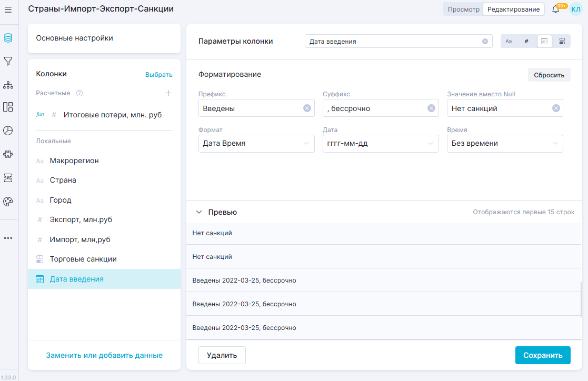
Task: Click the color palette icon in sidebar
Action: [8, 202]
